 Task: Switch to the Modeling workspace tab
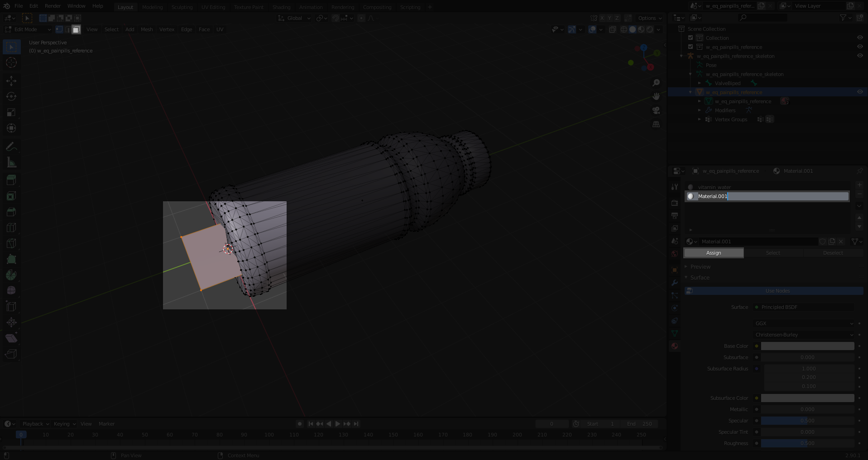[x=152, y=7]
